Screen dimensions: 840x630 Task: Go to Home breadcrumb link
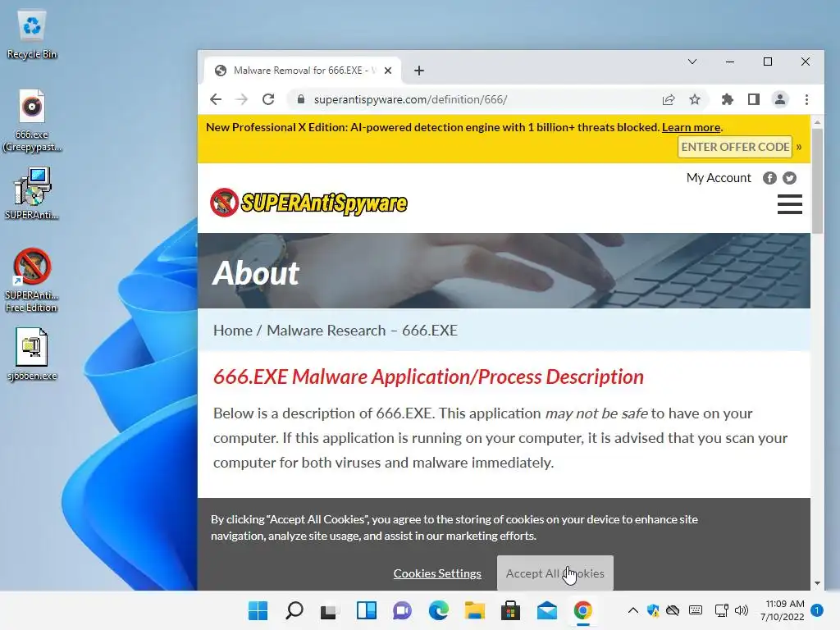(x=232, y=331)
